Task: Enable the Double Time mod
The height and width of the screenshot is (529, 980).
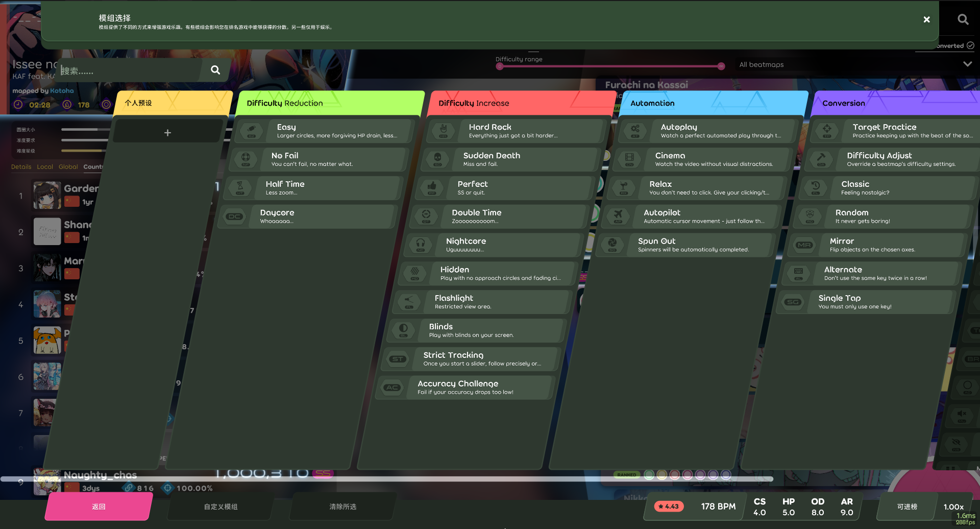Action: (x=499, y=217)
